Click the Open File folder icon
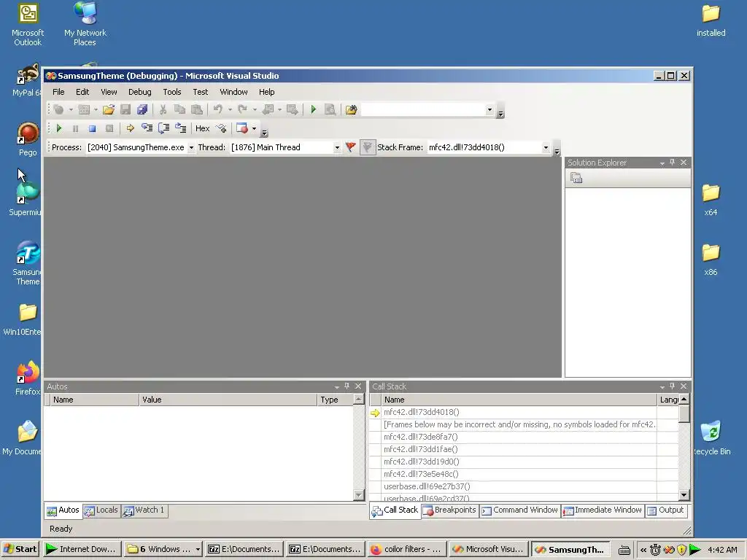 (x=109, y=109)
